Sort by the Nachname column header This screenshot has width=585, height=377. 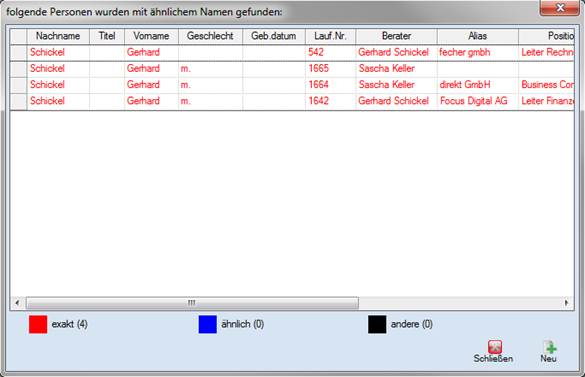(x=58, y=36)
